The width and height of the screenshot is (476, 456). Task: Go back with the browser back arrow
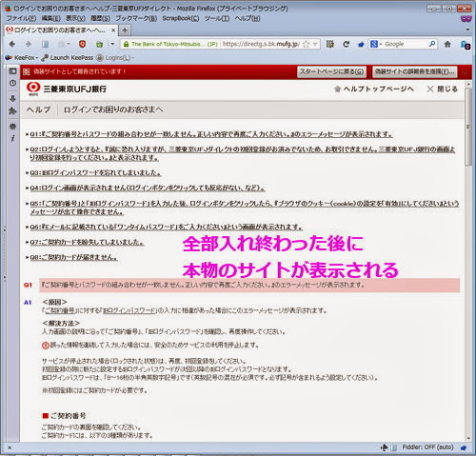12,44
